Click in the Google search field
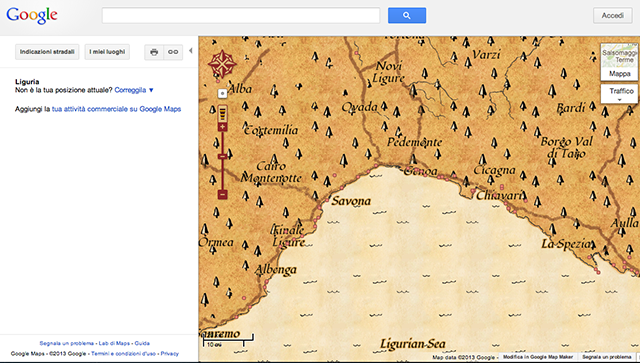Image resolution: width=640 pixels, height=363 pixels. [241, 16]
